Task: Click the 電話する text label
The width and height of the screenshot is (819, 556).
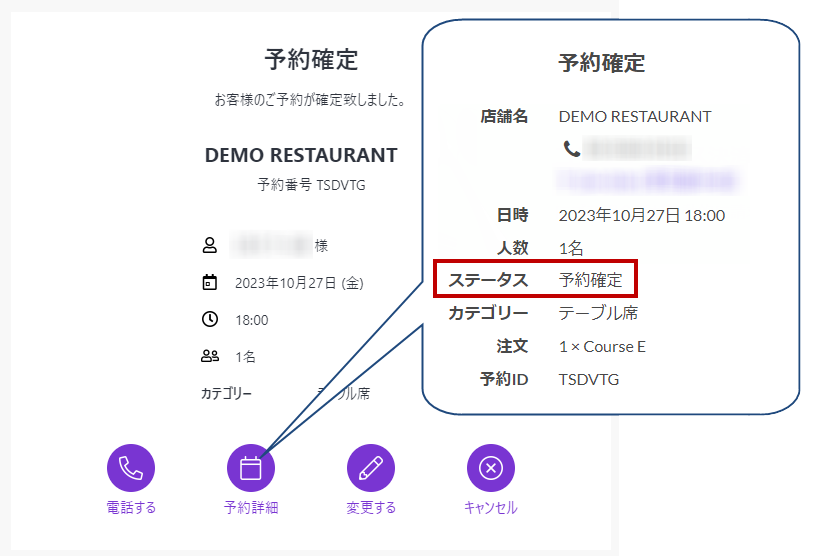Action: (x=131, y=508)
